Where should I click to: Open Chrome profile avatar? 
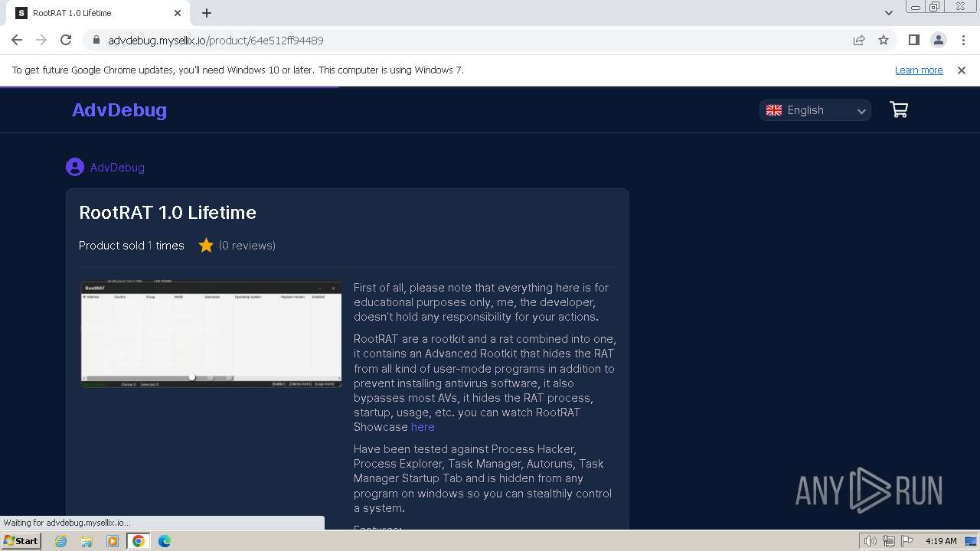pos(939,40)
